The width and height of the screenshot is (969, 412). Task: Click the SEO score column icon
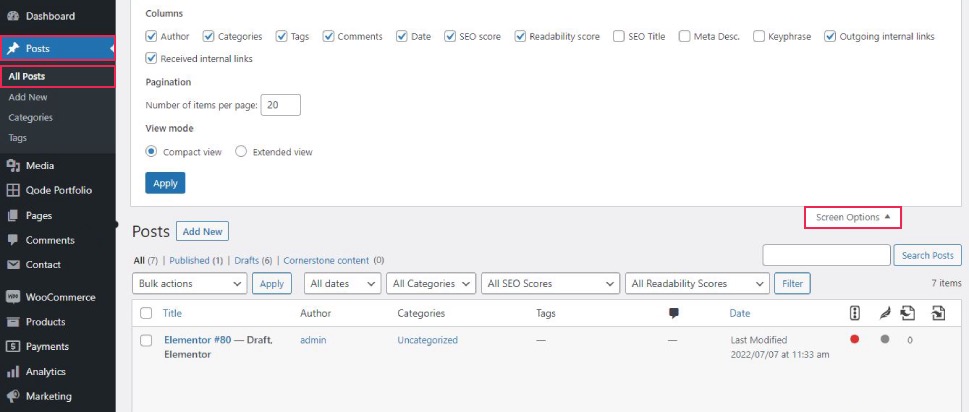(x=855, y=314)
